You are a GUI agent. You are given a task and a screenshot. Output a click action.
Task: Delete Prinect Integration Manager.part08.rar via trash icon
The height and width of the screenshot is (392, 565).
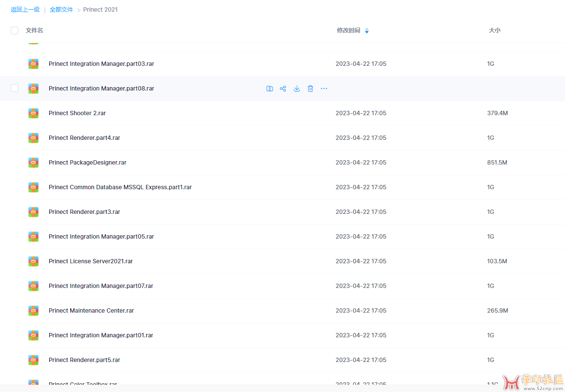(x=310, y=88)
